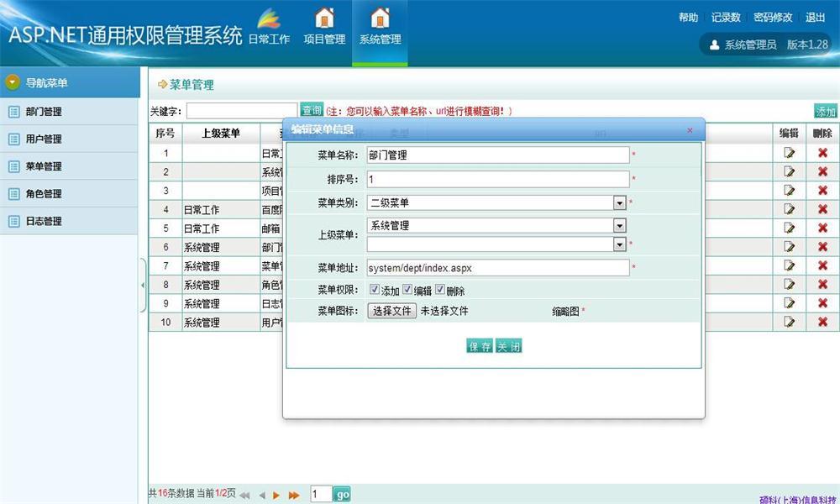
Task: Open the empty second 上级菜单 dropdown
Action: coord(496,244)
